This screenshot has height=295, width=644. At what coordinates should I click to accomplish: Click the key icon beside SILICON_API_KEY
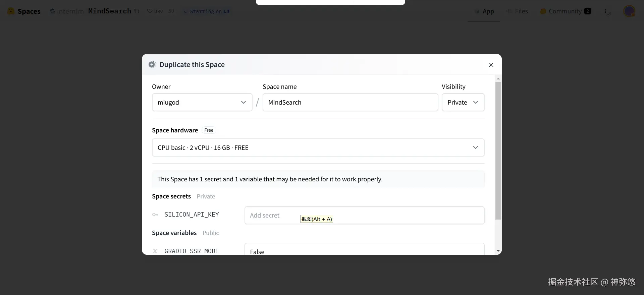point(155,215)
